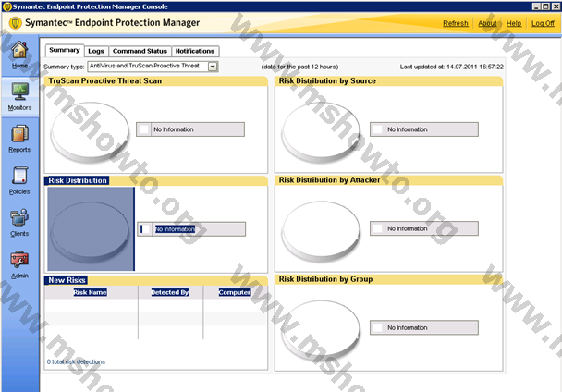Open the About link
The width and height of the screenshot is (562, 392).
pos(487,23)
